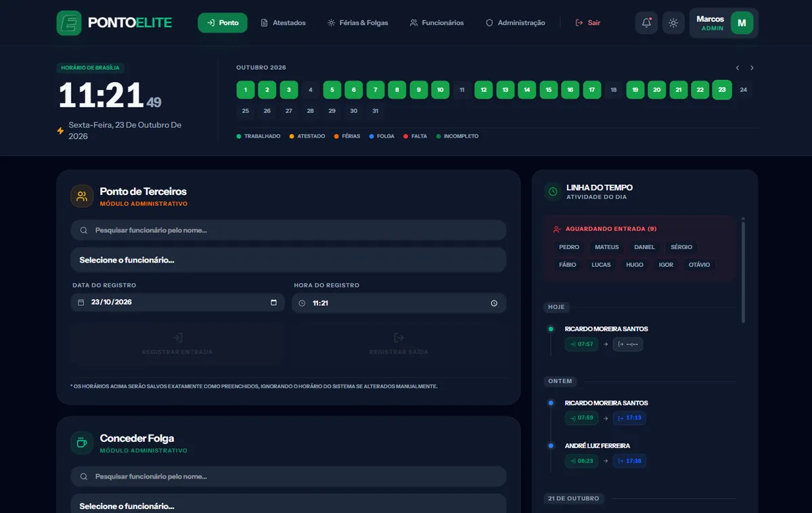
Task: Select day 23 in the October calendar
Action: pos(722,90)
